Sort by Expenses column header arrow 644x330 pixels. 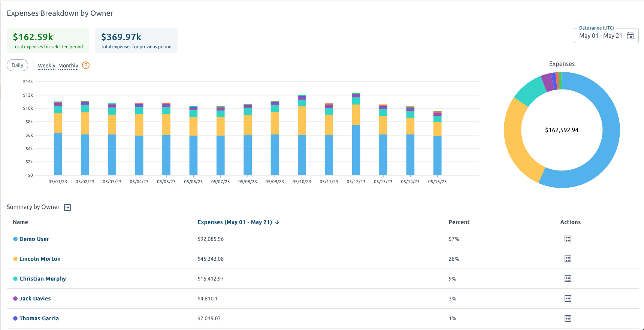(277, 222)
